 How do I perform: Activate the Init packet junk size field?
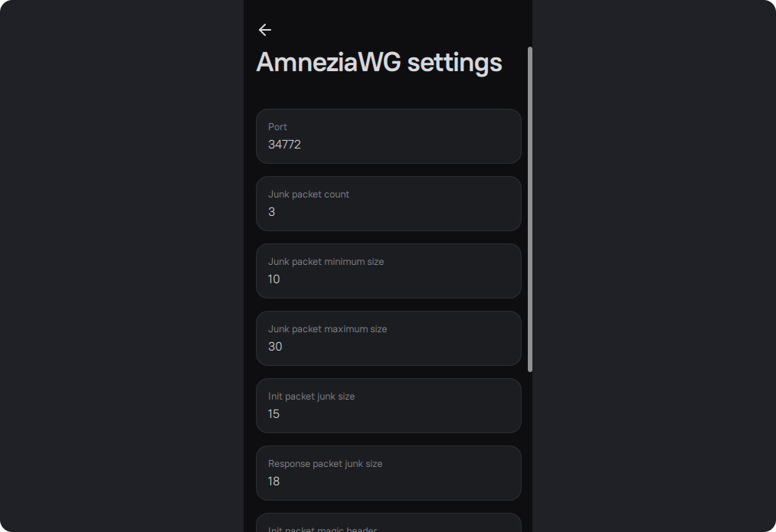coord(388,406)
